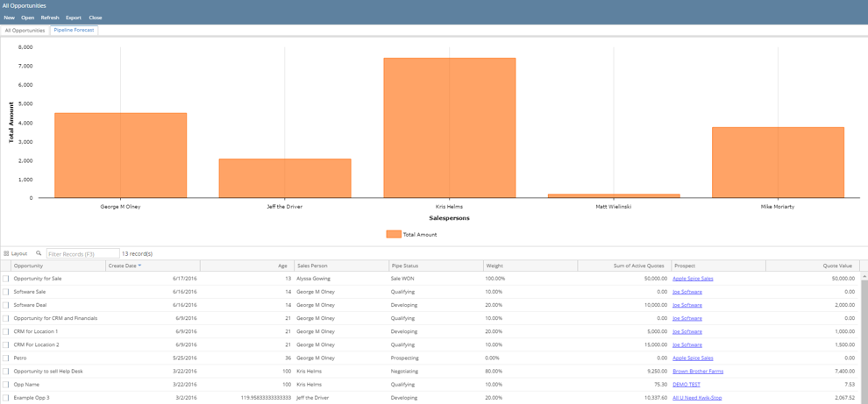Open Joe Software link in Software Sale row

point(687,292)
